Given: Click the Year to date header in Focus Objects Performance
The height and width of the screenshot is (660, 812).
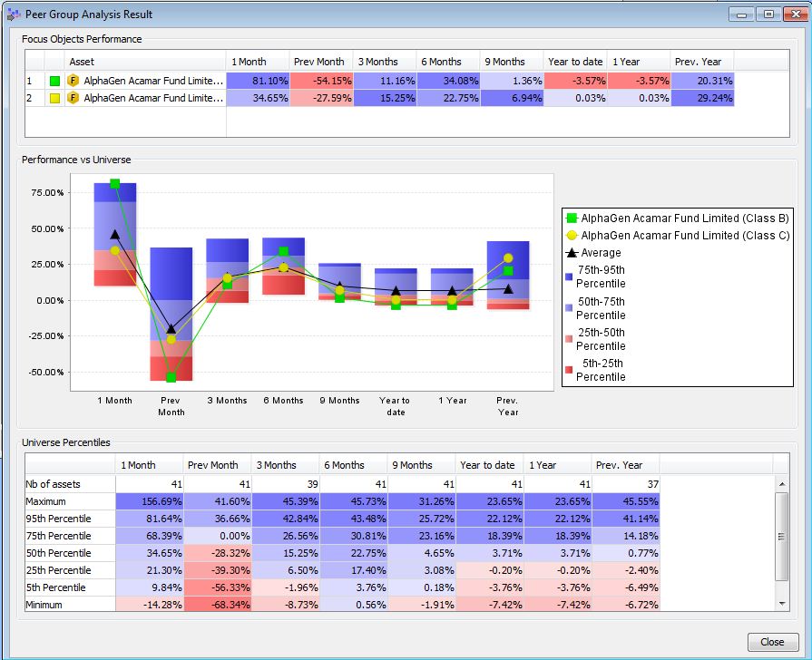Looking at the screenshot, I should (x=575, y=62).
